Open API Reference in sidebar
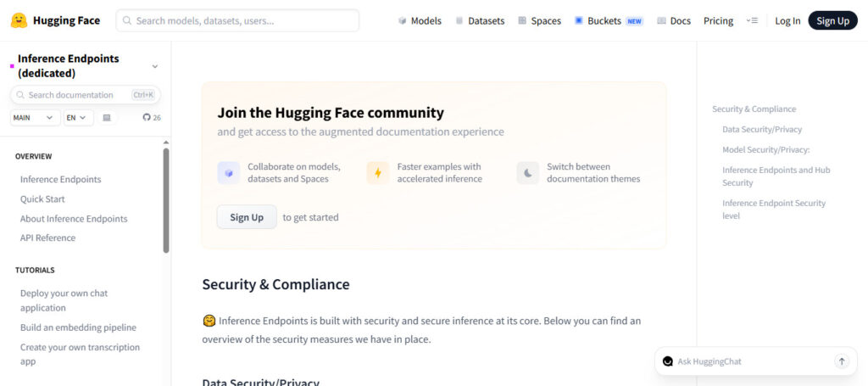The image size is (868, 386). [47, 238]
